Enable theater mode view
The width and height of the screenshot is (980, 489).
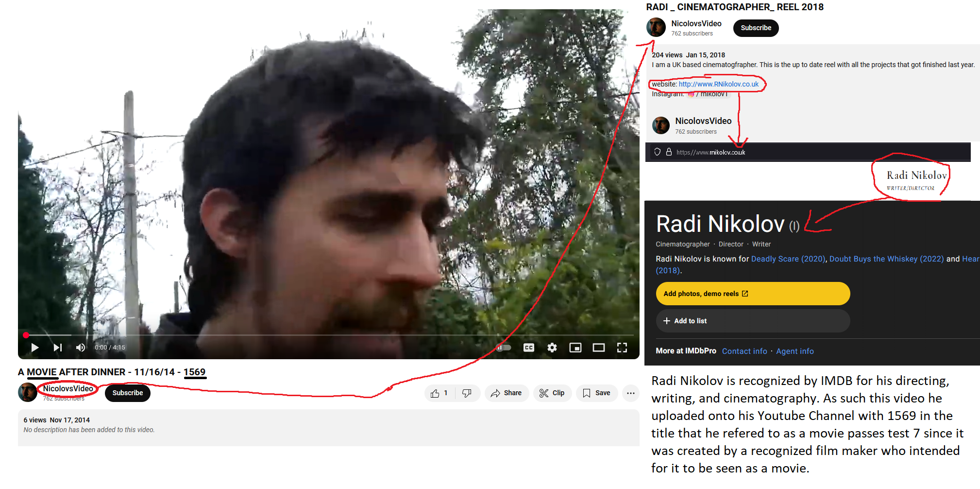point(599,348)
